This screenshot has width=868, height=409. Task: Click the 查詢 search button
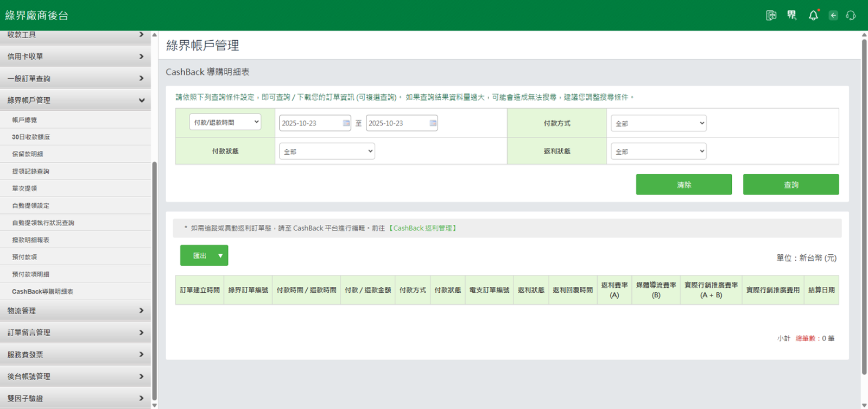coord(790,185)
